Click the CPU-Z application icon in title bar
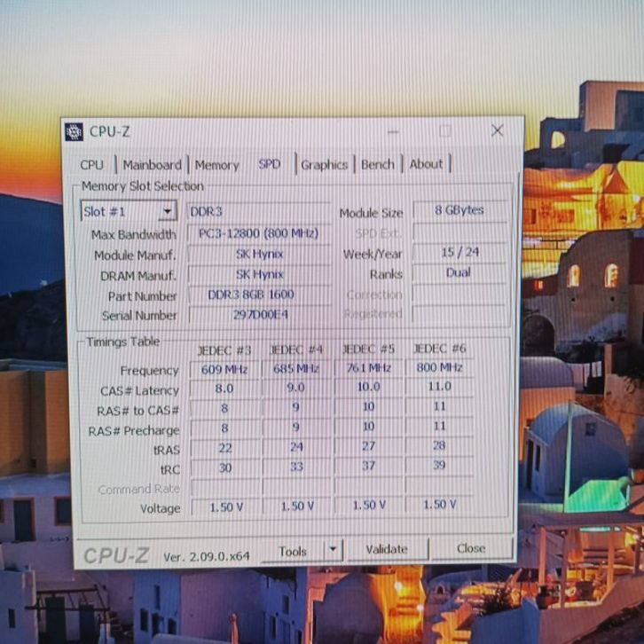 [x=74, y=132]
